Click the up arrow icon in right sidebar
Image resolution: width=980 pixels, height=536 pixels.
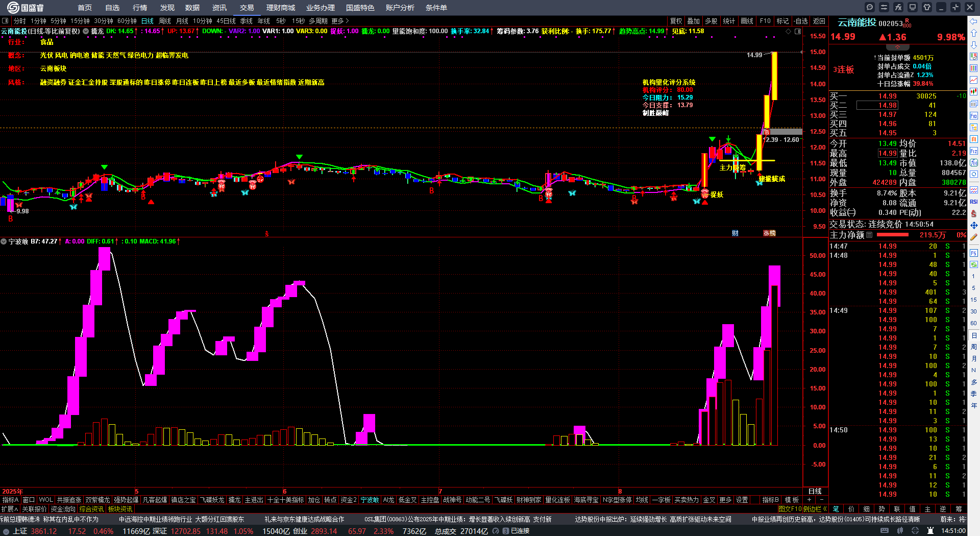click(x=974, y=33)
